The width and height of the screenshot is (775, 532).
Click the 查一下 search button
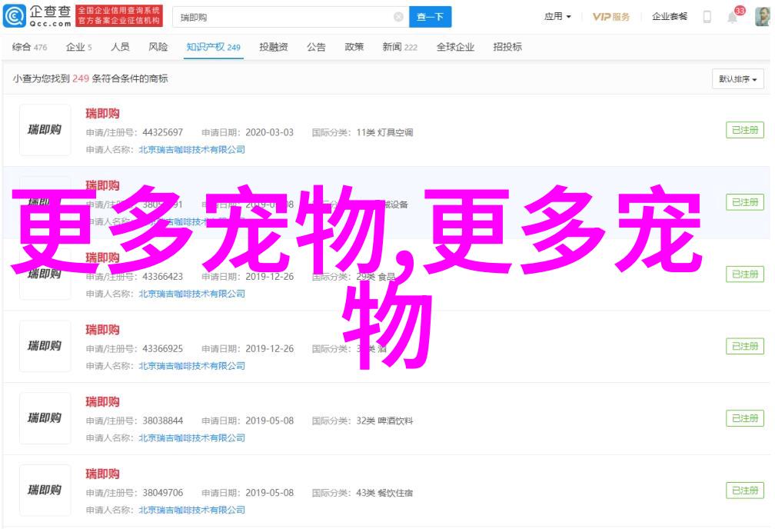click(430, 18)
